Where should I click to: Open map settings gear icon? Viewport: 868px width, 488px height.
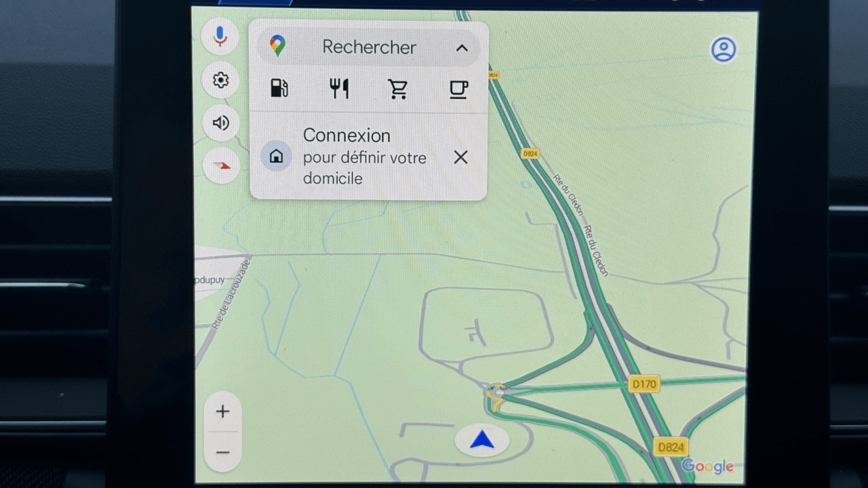pyautogui.click(x=220, y=81)
